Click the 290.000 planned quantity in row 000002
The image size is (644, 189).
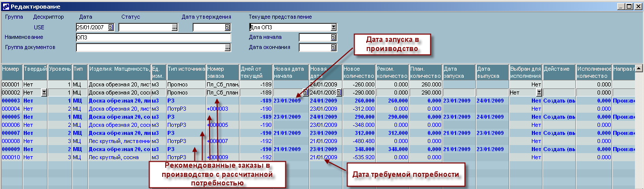[425, 92]
